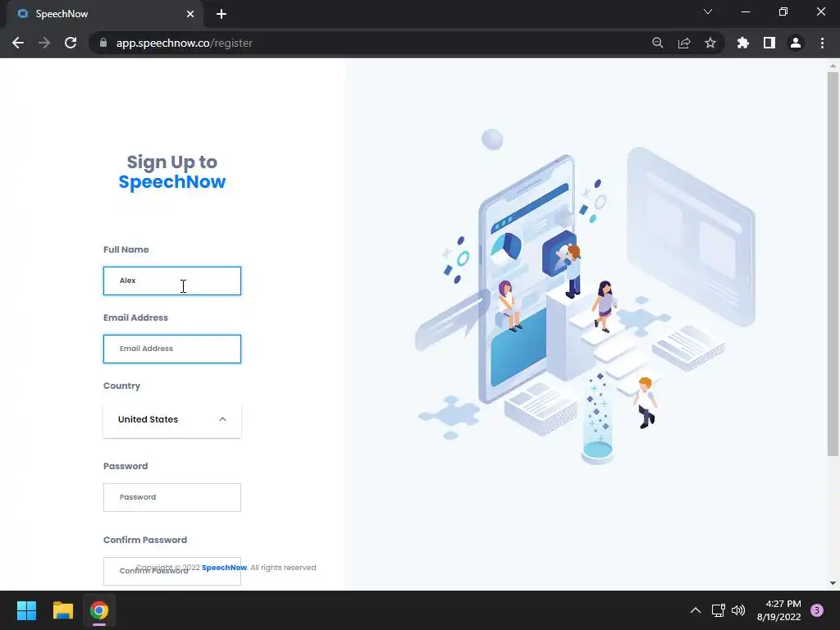Click the scrollbar up arrow
The image size is (840, 630).
(833, 66)
